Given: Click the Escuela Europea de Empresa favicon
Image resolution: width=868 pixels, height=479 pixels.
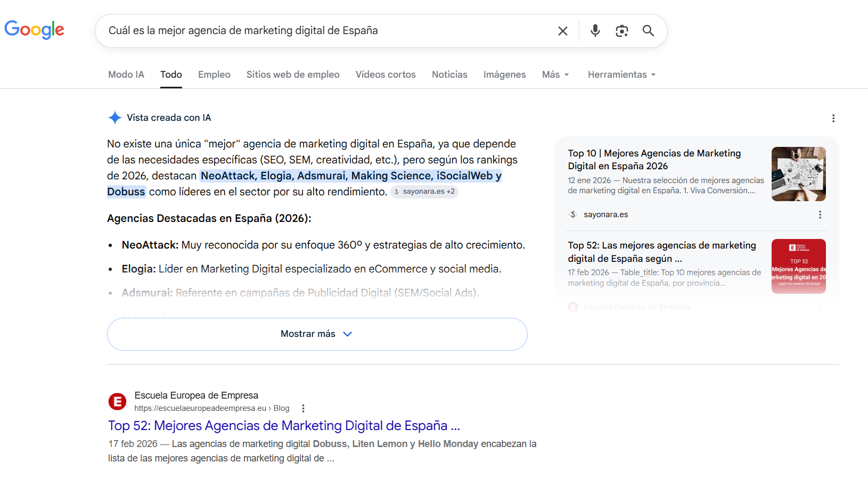Looking at the screenshot, I should click(118, 401).
